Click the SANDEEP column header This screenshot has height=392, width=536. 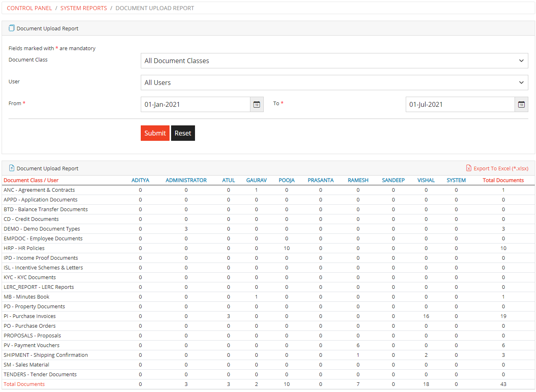click(x=393, y=180)
